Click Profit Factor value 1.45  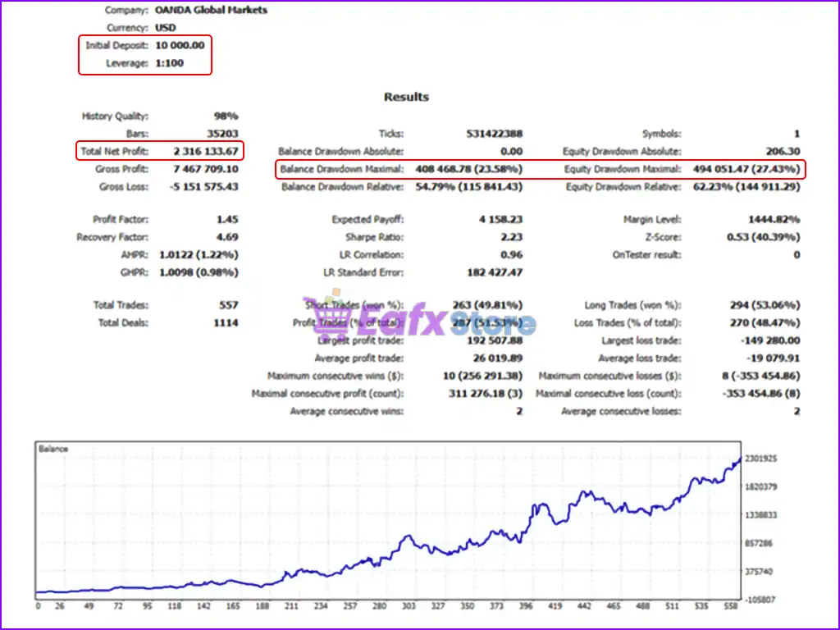click(228, 220)
